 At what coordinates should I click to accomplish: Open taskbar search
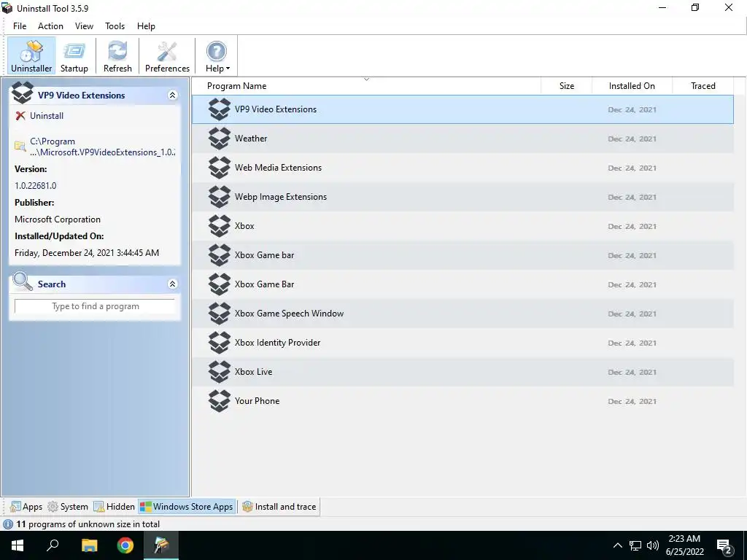tap(53, 545)
